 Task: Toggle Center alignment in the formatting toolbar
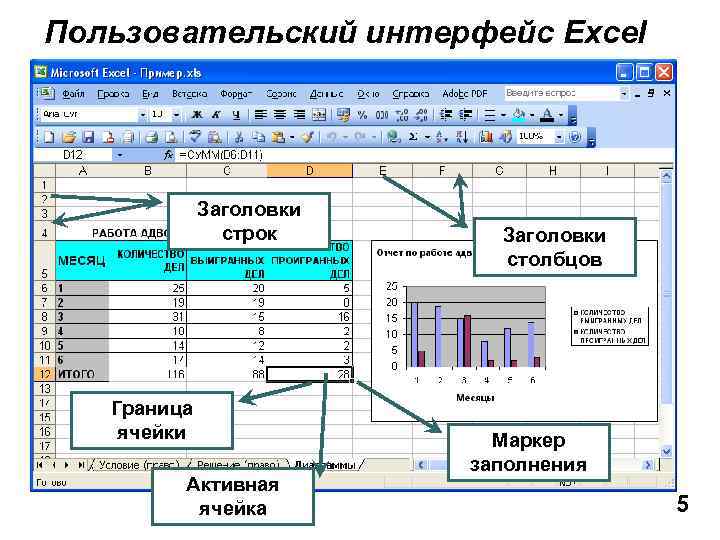(x=280, y=115)
